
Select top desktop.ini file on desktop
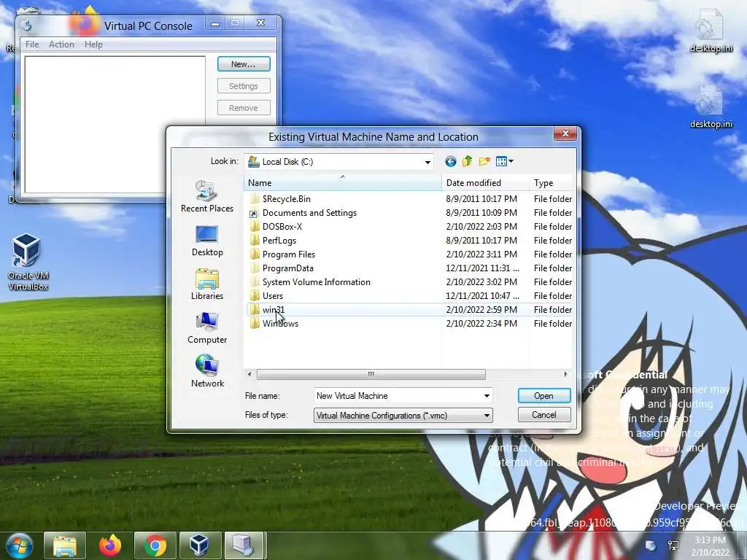click(711, 31)
